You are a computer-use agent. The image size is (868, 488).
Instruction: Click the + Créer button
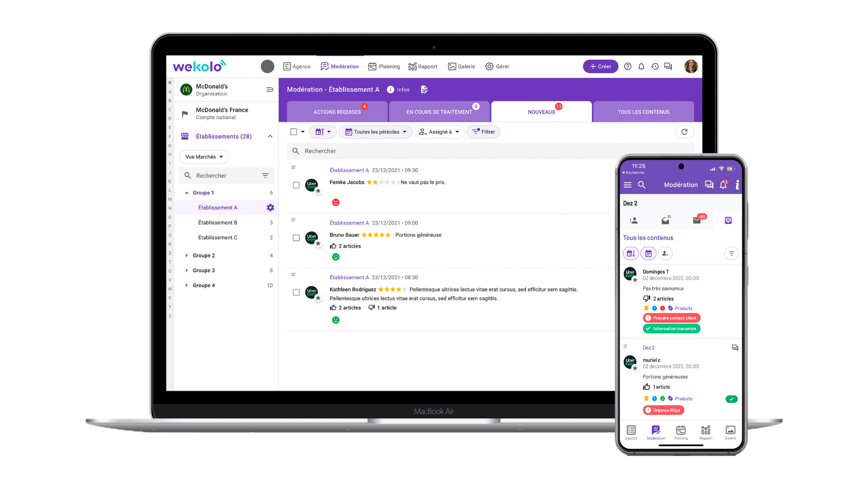600,66
